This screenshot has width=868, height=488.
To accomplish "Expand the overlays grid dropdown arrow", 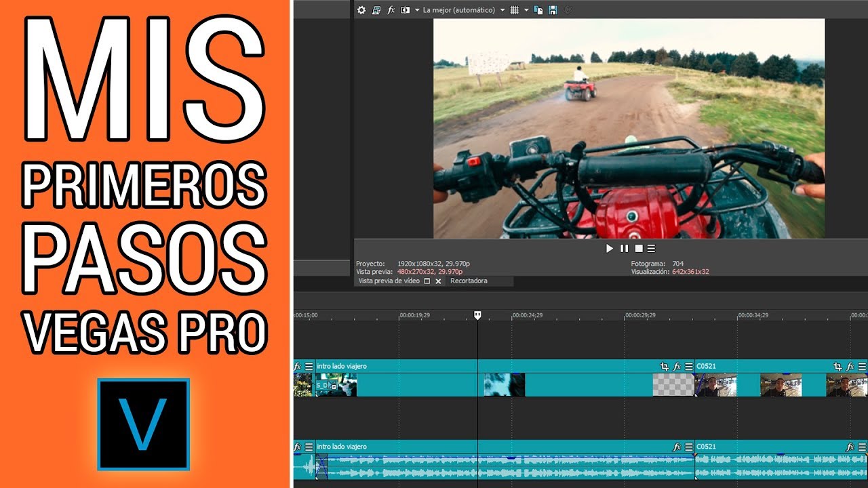I will point(526,10).
